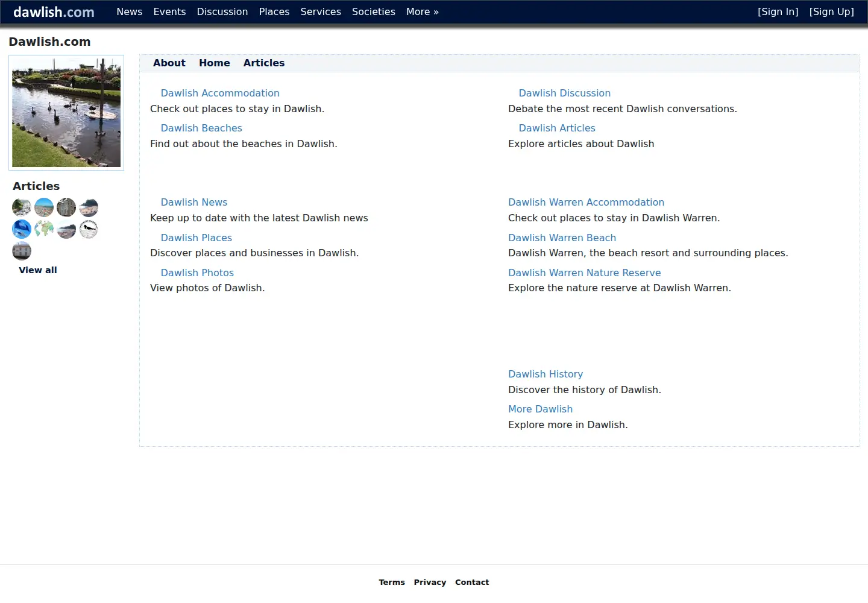The height and width of the screenshot is (603, 868).
Task: Open the Privacy footer link
Action: [x=430, y=582]
